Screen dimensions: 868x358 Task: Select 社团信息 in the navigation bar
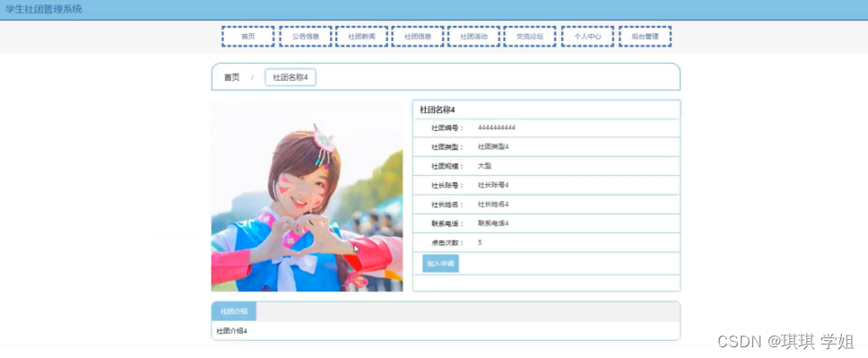417,37
